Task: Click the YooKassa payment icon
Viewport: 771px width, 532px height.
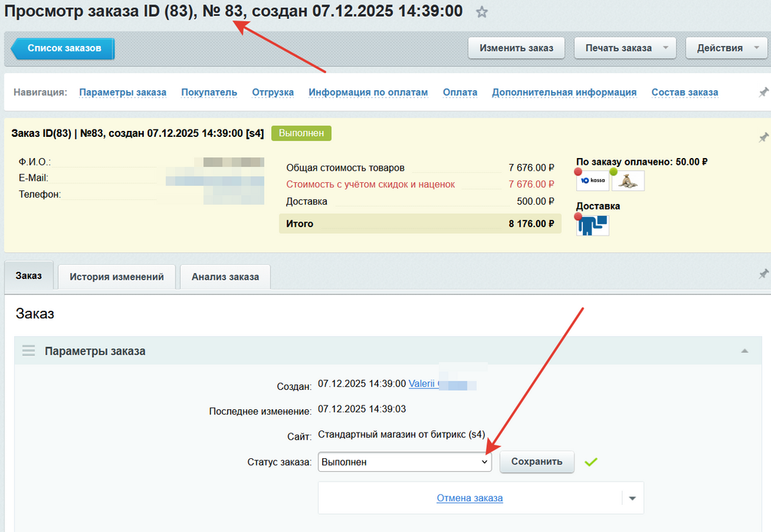Action: click(593, 181)
